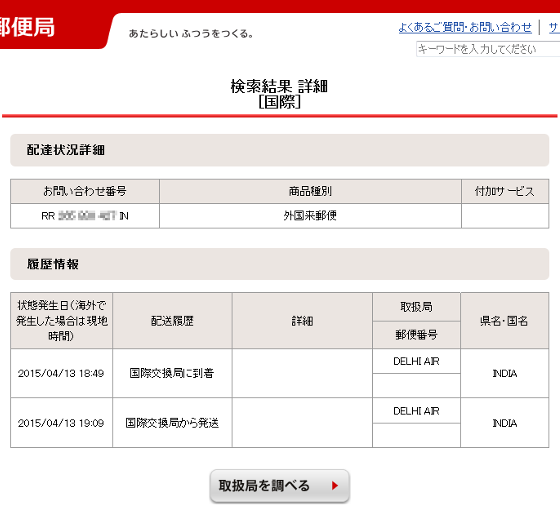Click the 郵便局 logo

point(27,27)
